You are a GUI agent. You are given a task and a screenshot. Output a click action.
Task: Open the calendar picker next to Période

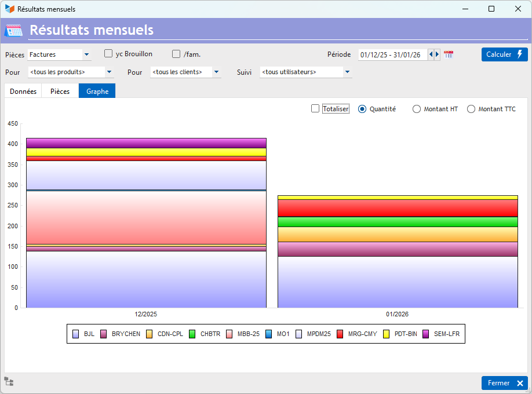point(449,54)
